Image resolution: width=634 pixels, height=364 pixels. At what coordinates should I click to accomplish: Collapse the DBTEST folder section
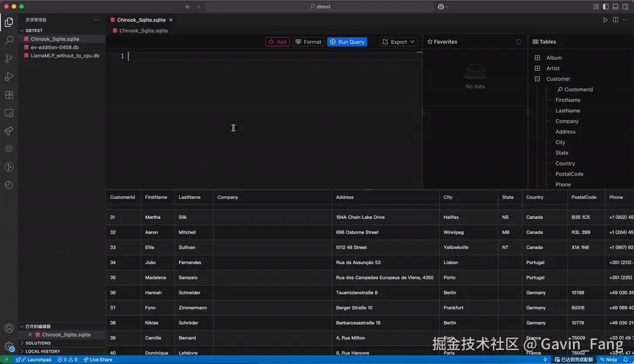[x=22, y=31]
